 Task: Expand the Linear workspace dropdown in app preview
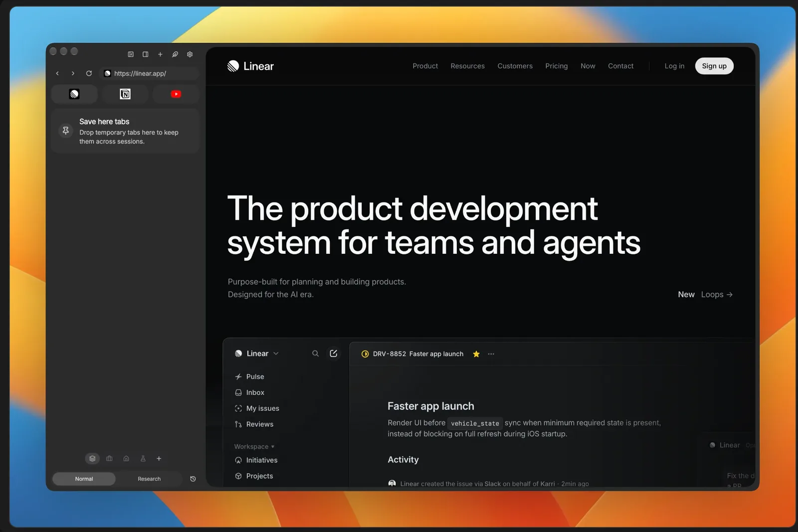(x=257, y=354)
